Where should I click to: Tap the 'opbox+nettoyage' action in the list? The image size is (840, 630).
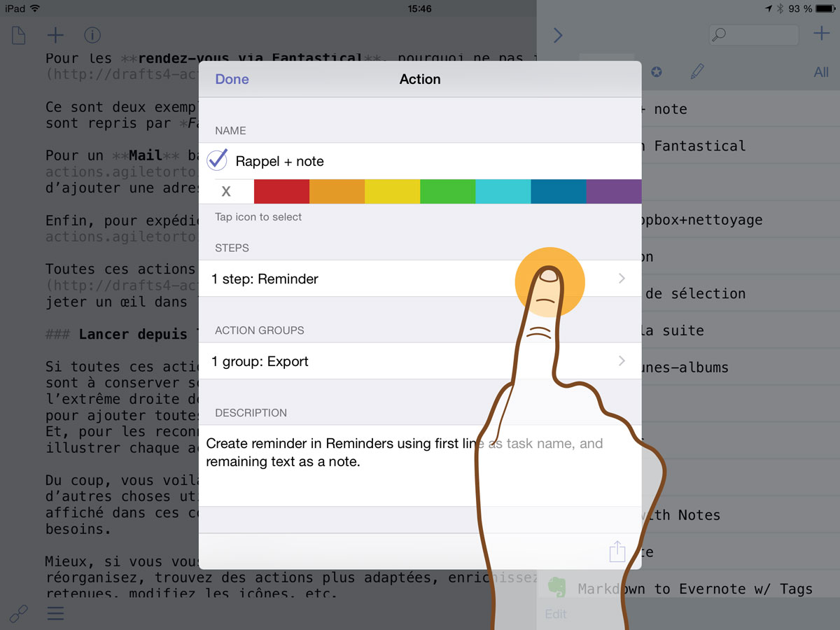tap(741, 220)
